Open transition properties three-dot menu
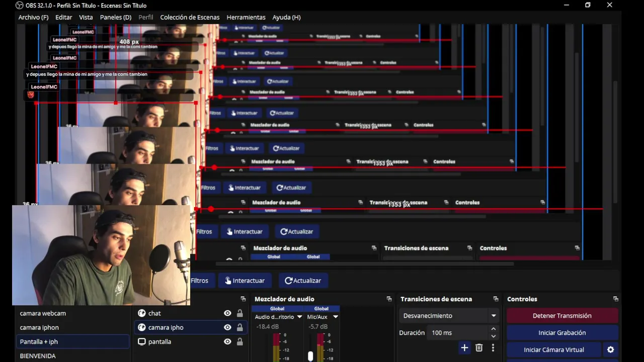This screenshot has width=644, height=362. [493, 347]
